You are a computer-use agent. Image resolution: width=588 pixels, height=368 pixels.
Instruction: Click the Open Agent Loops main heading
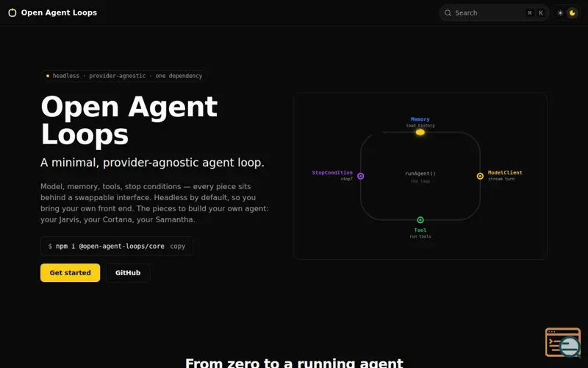tap(129, 120)
